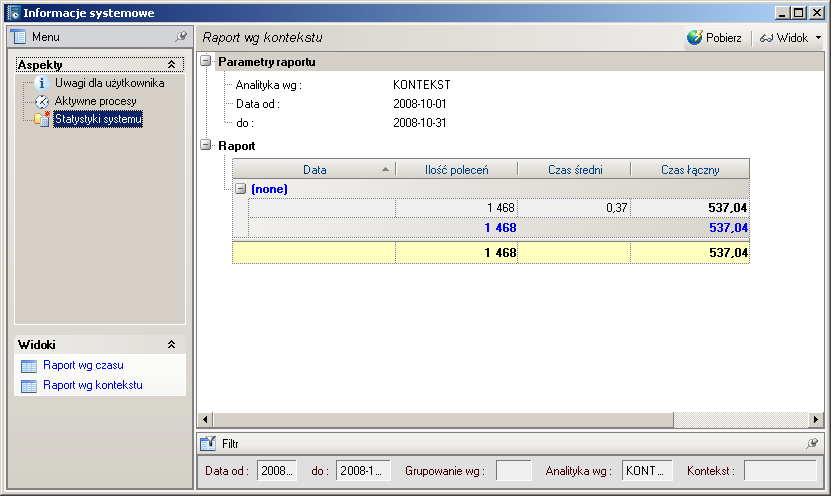
Task: Click the Data od filter field
Action: tap(277, 471)
